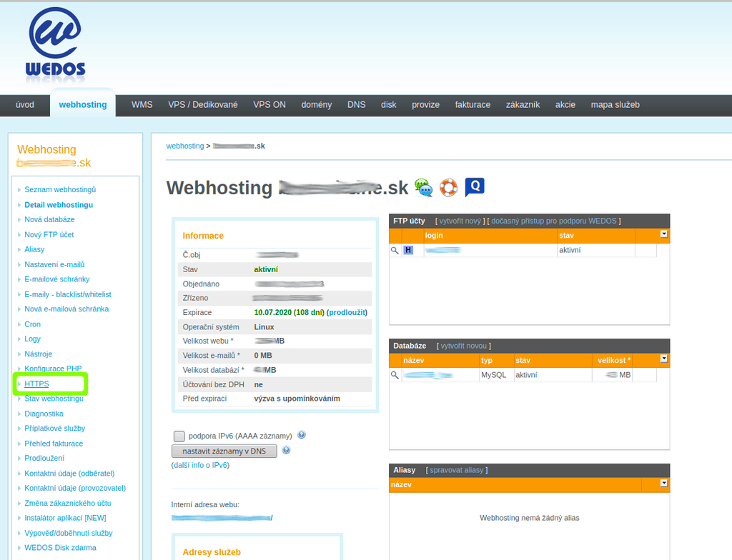
Task: Open the lifebuoy help icon
Action: tap(449, 188)
